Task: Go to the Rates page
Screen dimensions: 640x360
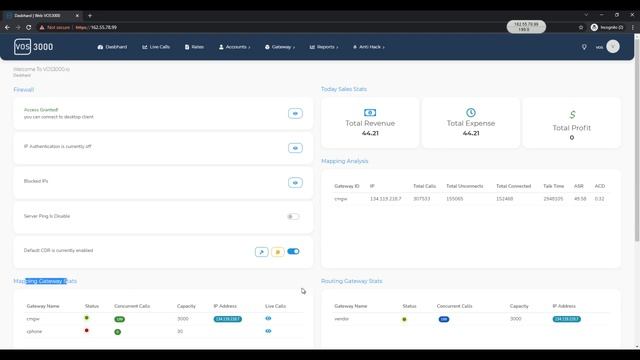Action: coord(194,47)
